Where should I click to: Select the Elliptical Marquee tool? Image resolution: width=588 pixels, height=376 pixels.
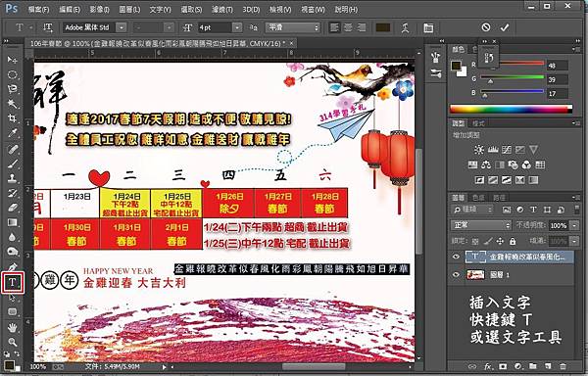pos(13,74)
